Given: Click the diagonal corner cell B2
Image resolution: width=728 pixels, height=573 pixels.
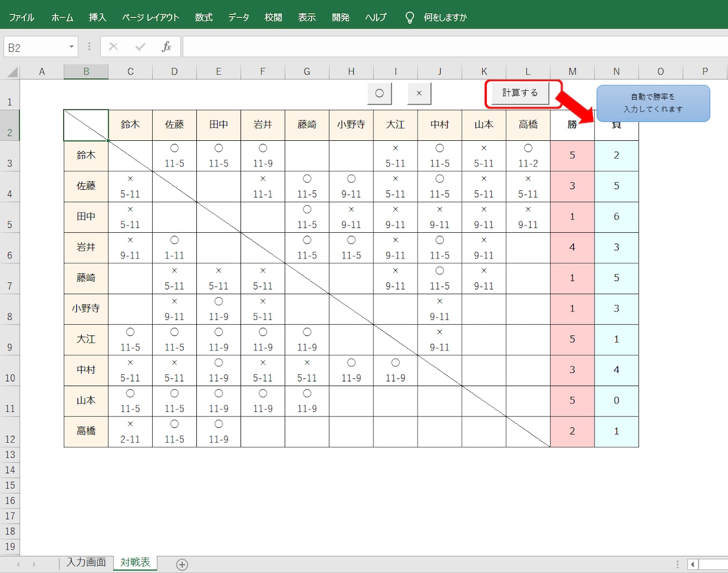Looking at the screenshot, I should point(86,125).
